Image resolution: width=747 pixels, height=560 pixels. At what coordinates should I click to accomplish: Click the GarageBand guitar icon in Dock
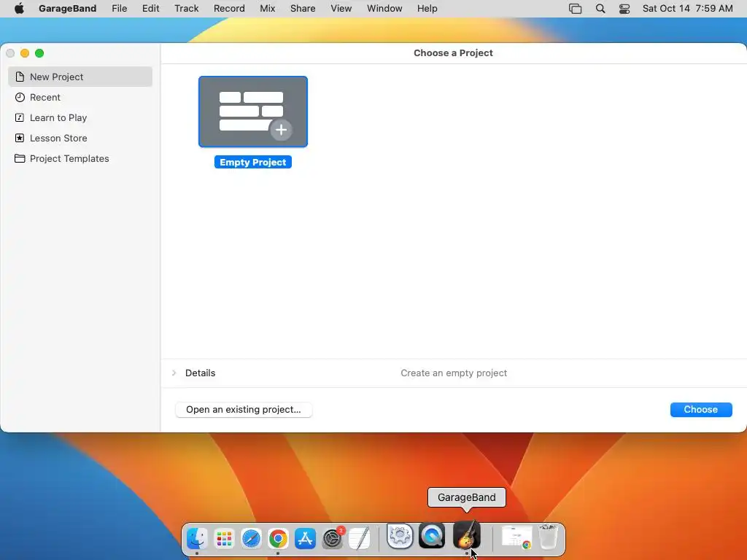click(x=466, y=535)
